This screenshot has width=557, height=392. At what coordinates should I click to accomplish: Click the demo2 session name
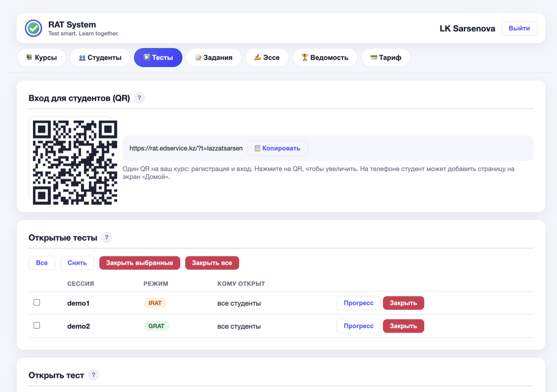78,326
